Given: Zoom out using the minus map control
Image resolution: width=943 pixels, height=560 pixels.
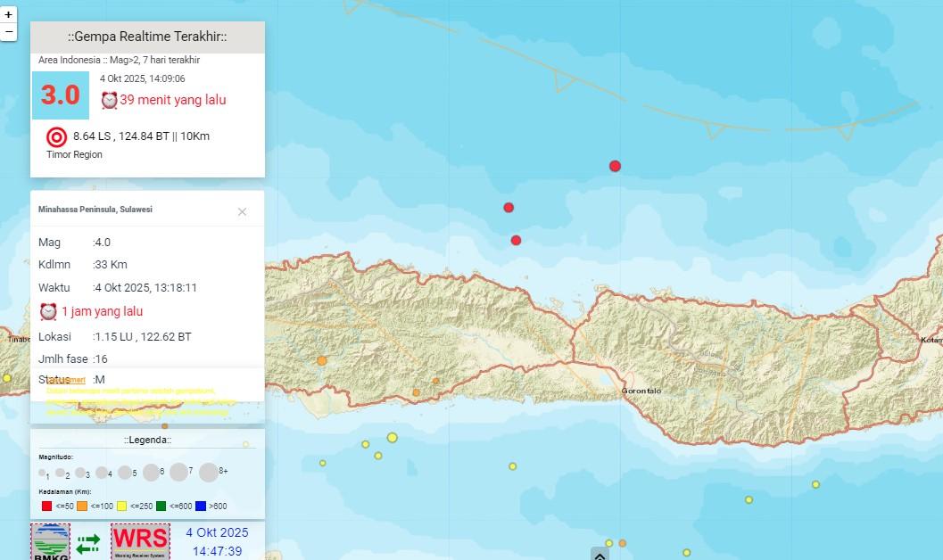Looking at the screenshot, I should pyautogui.click(x=10, y=32).
